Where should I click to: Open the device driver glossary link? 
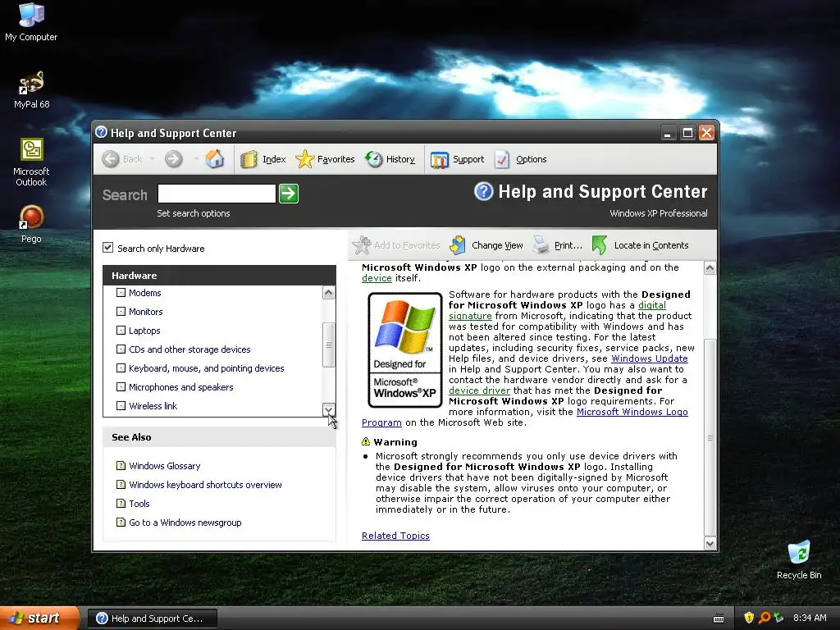479,390
